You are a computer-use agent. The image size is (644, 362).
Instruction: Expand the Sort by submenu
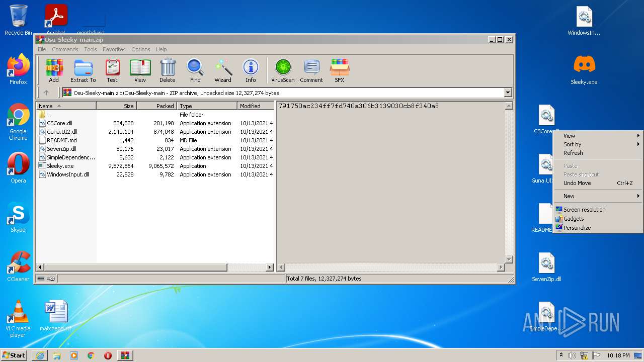click(x=598, y=144)
